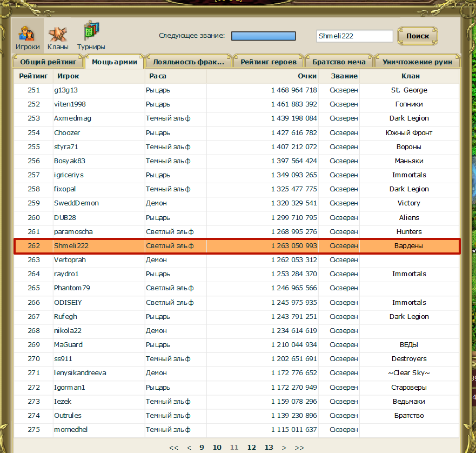Open the Кланы clans handshake icon
Viewport: 476px width, 453px height.
point(58,34)
